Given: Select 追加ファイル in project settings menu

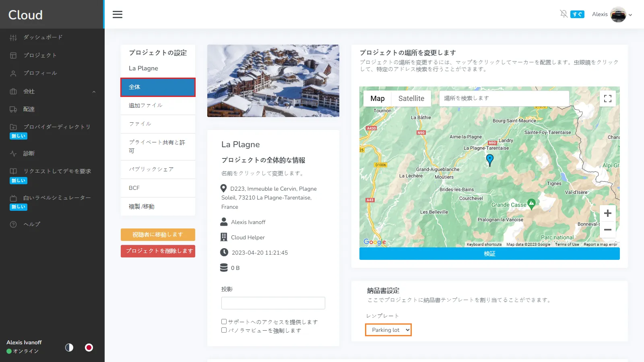Looking at the screenshot, I should coord(158,105).
